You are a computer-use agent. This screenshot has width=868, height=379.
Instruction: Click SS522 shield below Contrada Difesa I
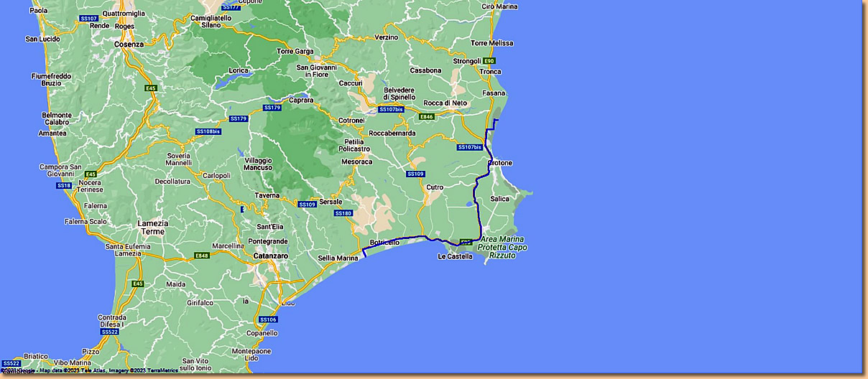[x=109, y=332]
